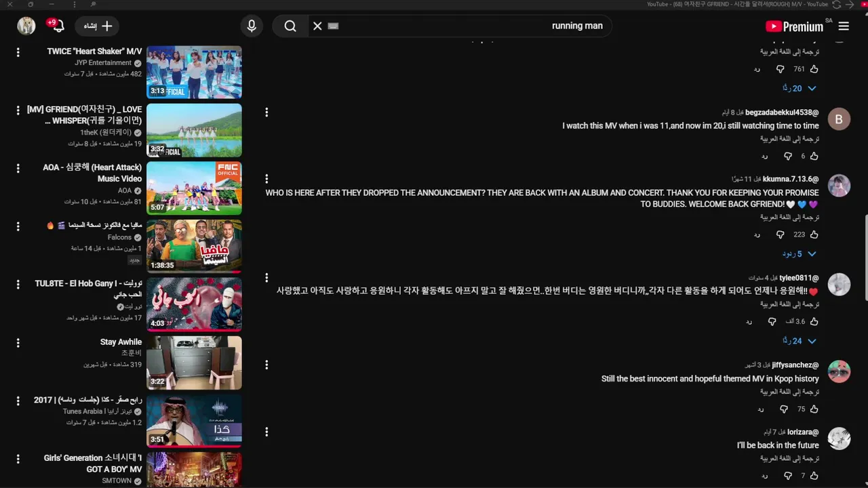
Task: Translate begzadabekkul4538 comment to Arabic
Action: tap(789, 139)
